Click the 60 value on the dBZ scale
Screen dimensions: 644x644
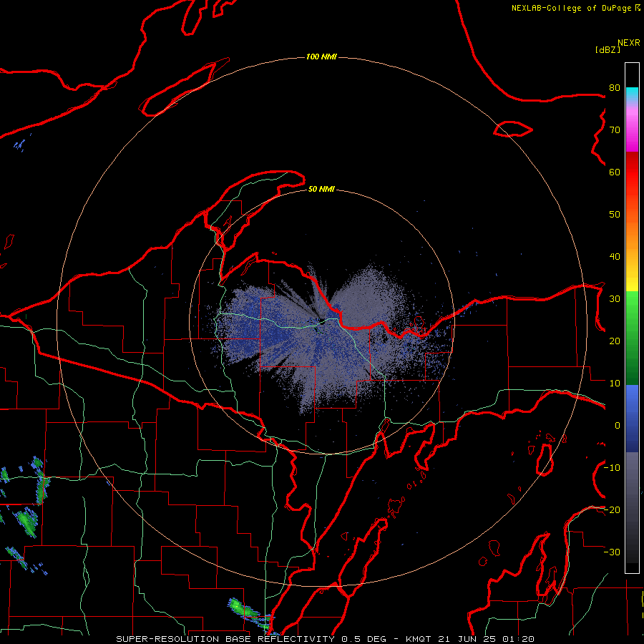(615, 172)
